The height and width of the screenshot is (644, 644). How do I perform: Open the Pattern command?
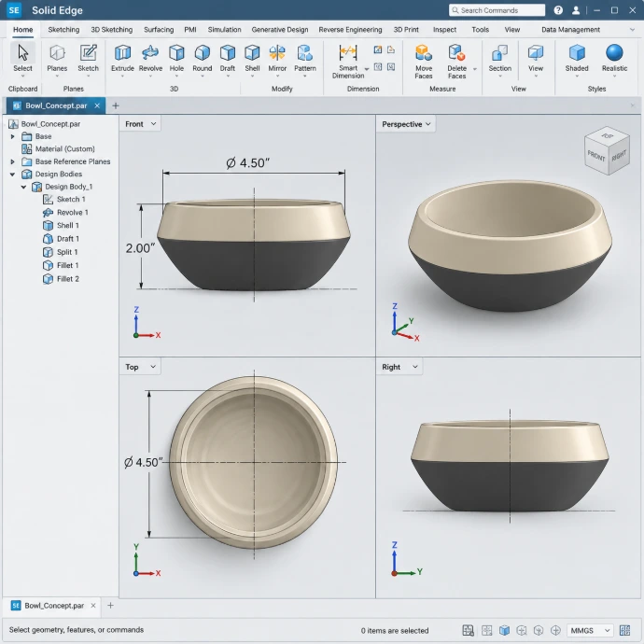(305, 59)
